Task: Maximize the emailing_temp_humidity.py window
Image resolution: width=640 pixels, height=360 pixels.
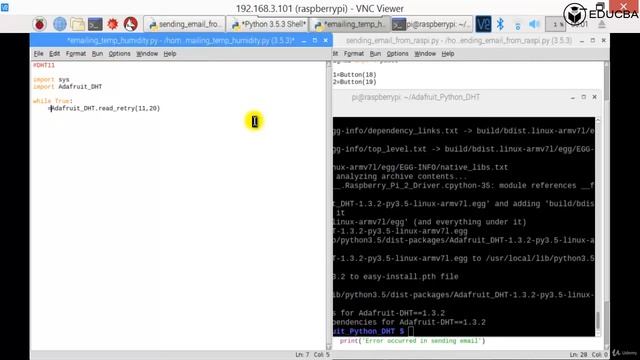Action: (x=315, y=40)
